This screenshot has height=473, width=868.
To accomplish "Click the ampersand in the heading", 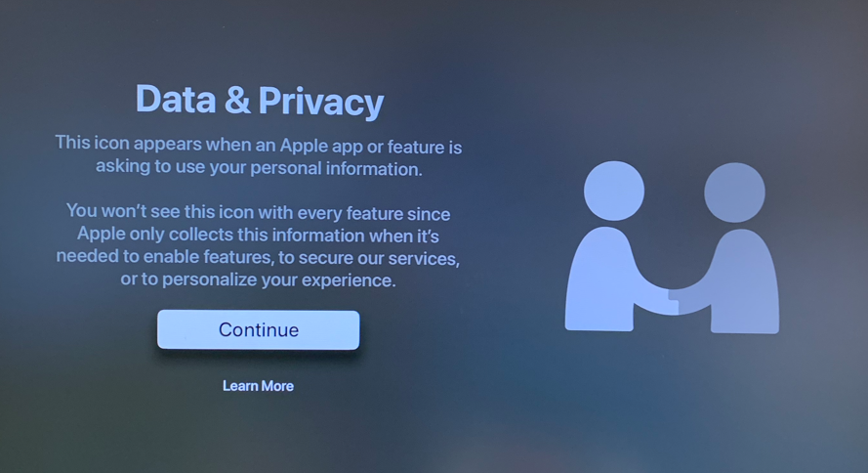I will [237, 100].
